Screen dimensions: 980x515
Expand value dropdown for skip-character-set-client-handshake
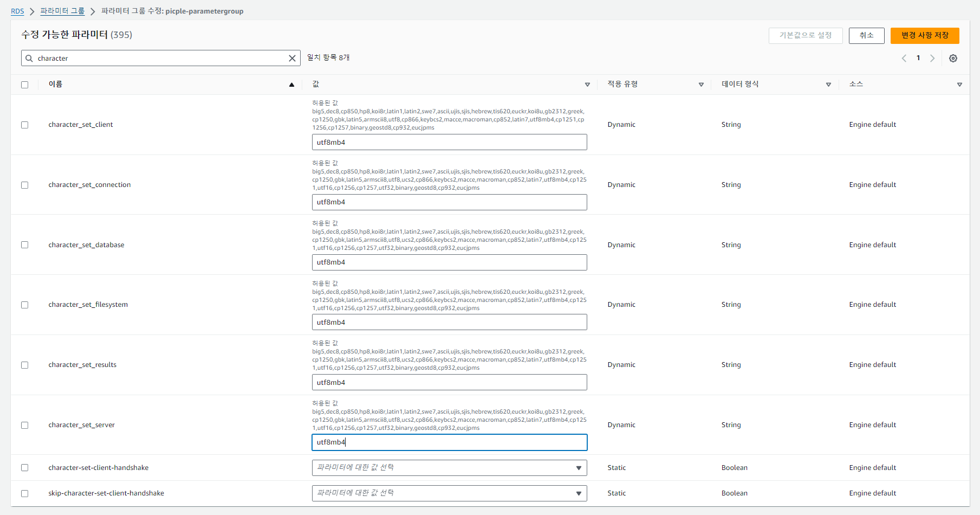pos(449,493)
